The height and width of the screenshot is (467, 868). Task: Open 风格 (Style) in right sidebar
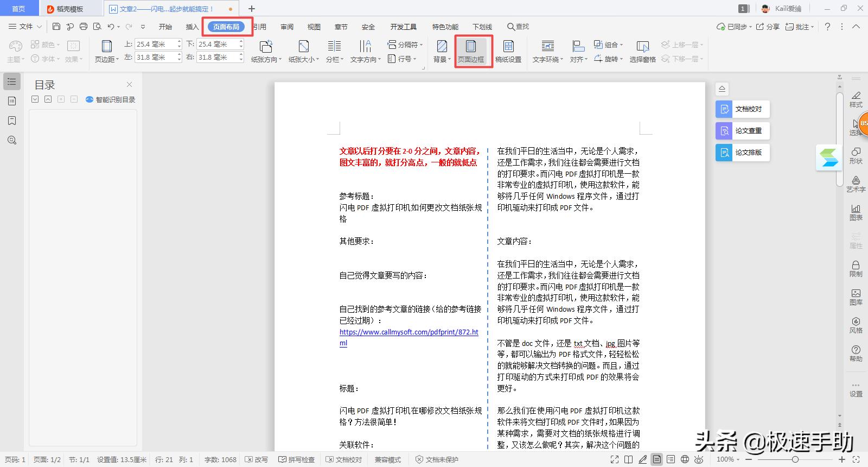[x=856, y=325]
